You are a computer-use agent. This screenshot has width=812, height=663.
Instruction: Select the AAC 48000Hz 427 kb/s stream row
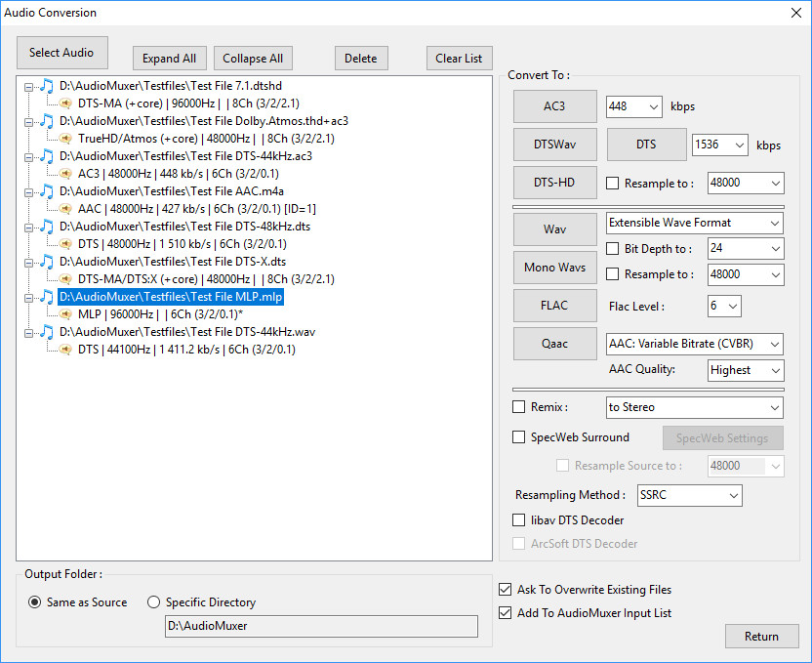[x=197, y=209]
